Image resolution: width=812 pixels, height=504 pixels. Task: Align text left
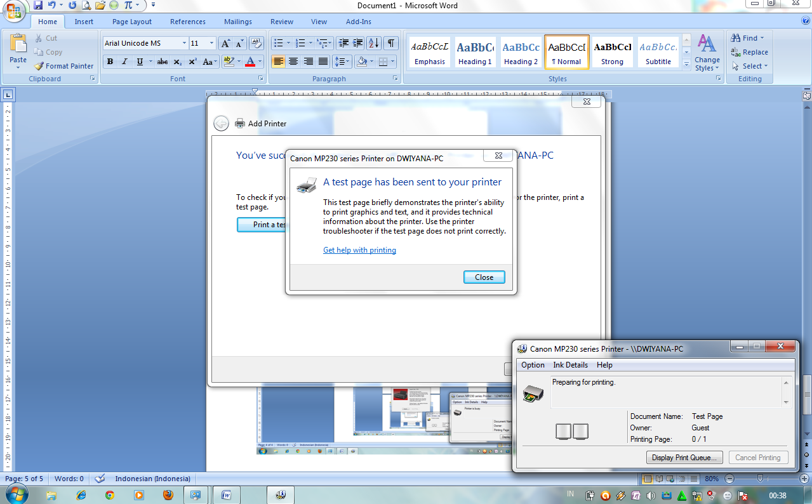(x=278, y=62)
